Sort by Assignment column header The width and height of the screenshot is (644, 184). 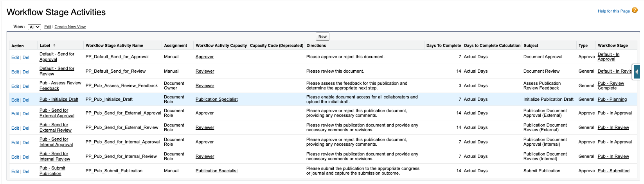[175, 45]
